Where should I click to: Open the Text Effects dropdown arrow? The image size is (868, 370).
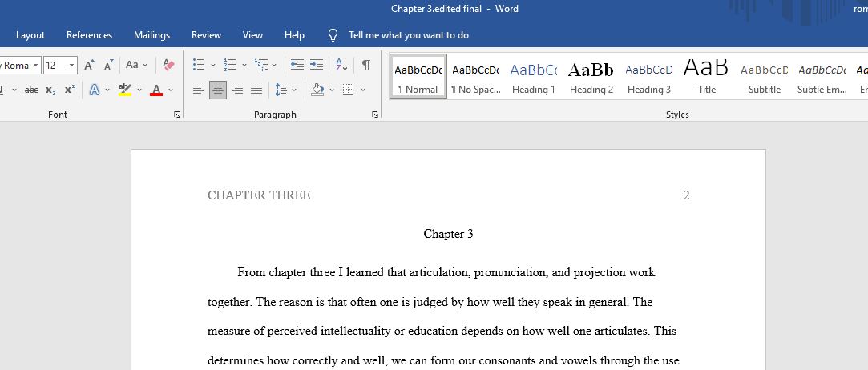click(107, 90)
